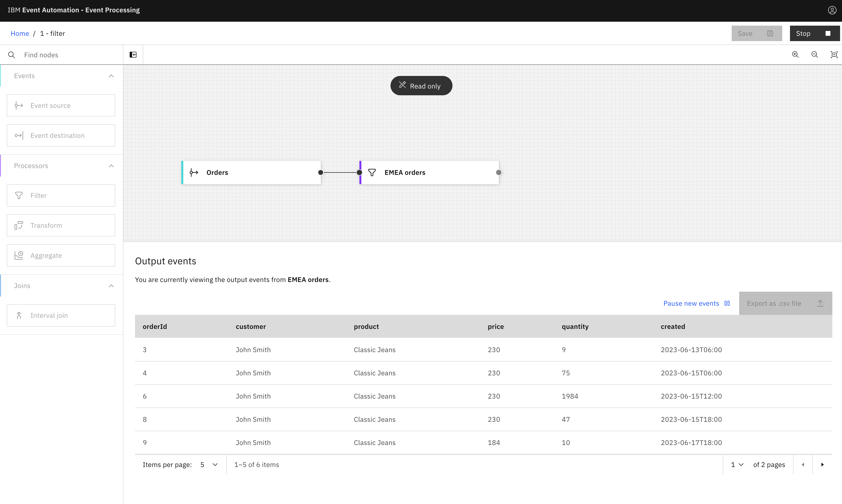Select the Event destination node

61,135
